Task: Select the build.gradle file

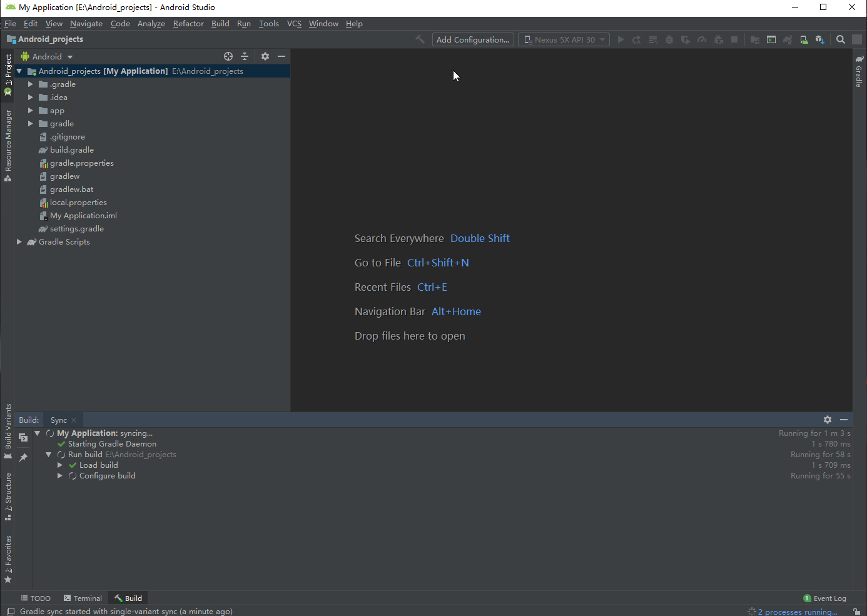Action: pos(72,150)
